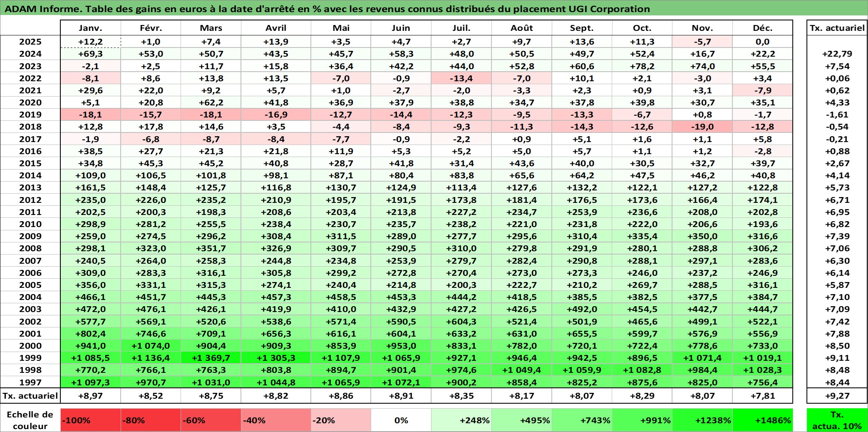This screenshot has width=868, height=432.
Task: Select cell +45,3 for Févr. 2015
Action: [x=151, y=163]
